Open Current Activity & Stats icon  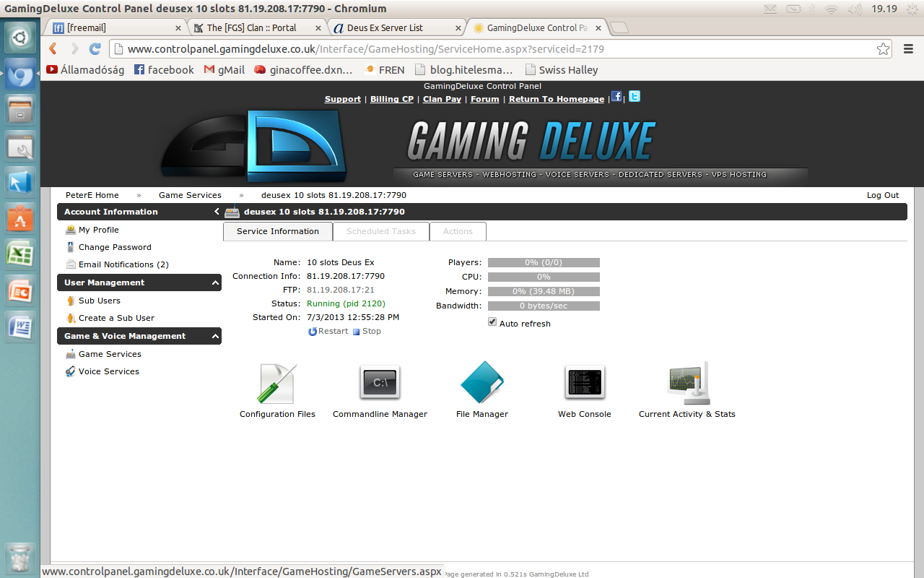click(x=689, y=383)
